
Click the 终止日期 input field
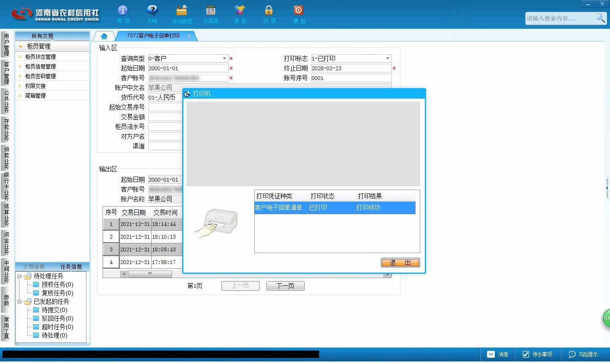(x=351, y=68)
